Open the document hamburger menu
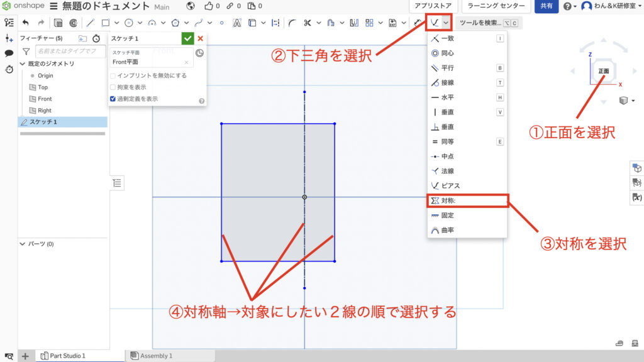Viewport: 644px width, 362px height. point(54,6)
